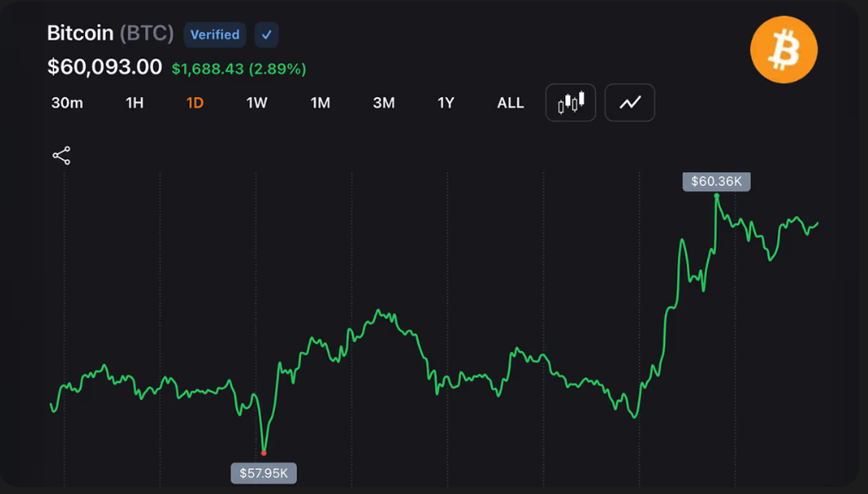Click the Verified badge
The image size is (868, 494).
pyautogui.click(x=215, y=34)
